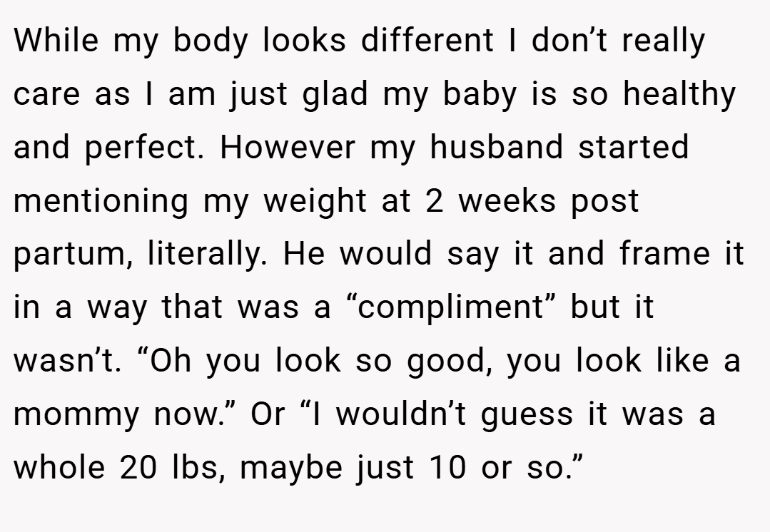The height and width of the screenshot is (532, 770).
Task: Click the word "While" at the paragraph start
Action: [56, 39]
